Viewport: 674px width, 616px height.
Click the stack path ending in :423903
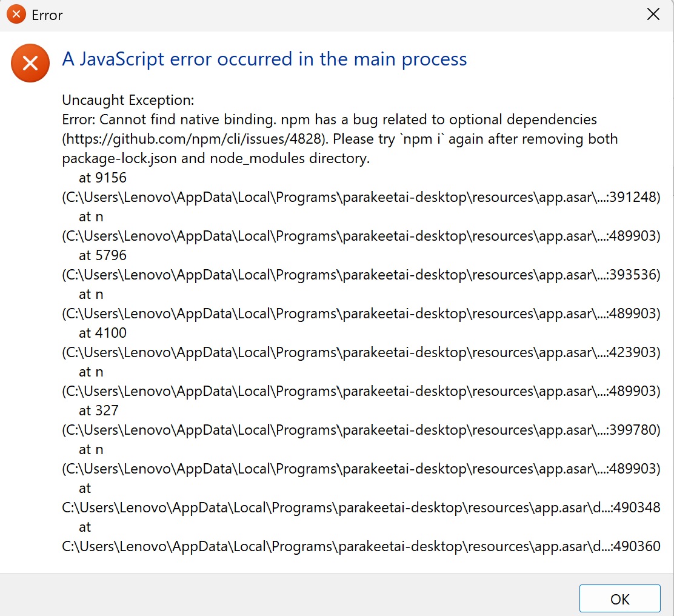pyautogui.click(x=361, y=352)
